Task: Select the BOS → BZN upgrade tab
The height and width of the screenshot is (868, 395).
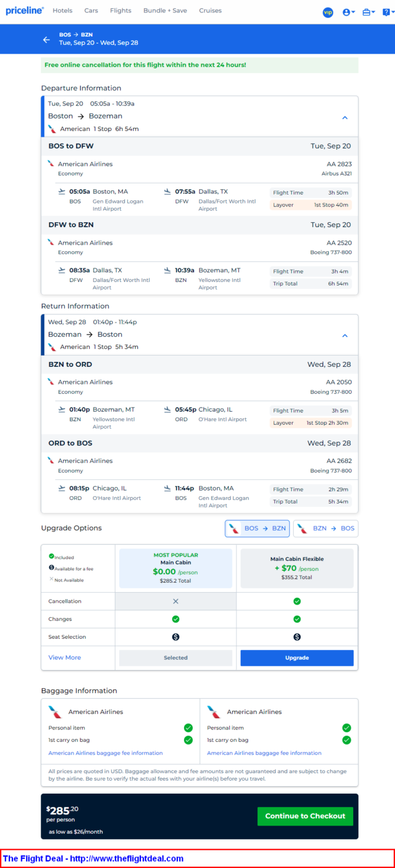Action: 257,528
